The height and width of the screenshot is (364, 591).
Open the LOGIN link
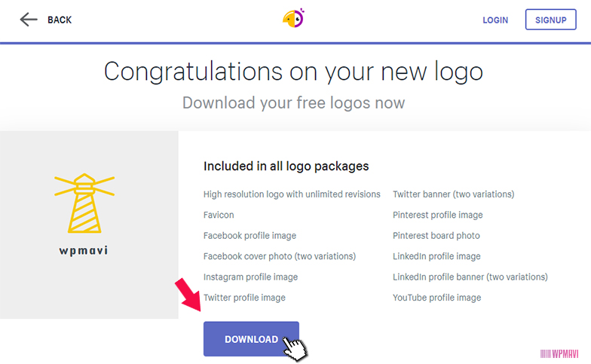point(495,20)
